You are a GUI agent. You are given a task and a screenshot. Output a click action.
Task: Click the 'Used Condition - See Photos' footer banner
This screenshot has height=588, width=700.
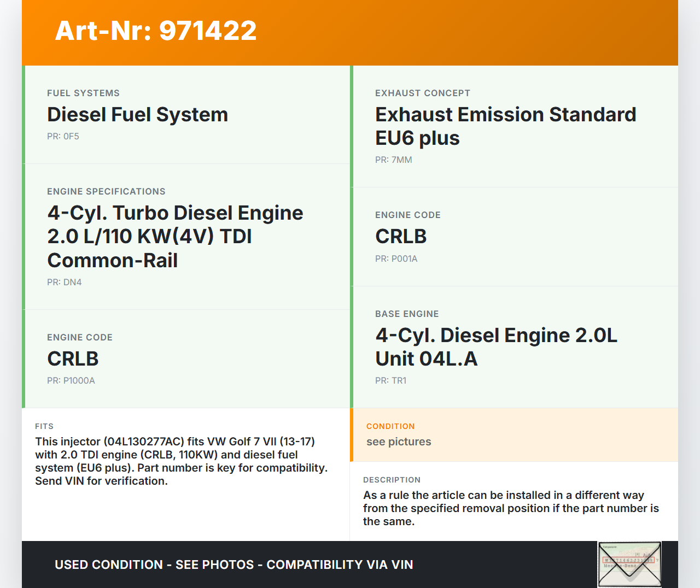234,565
